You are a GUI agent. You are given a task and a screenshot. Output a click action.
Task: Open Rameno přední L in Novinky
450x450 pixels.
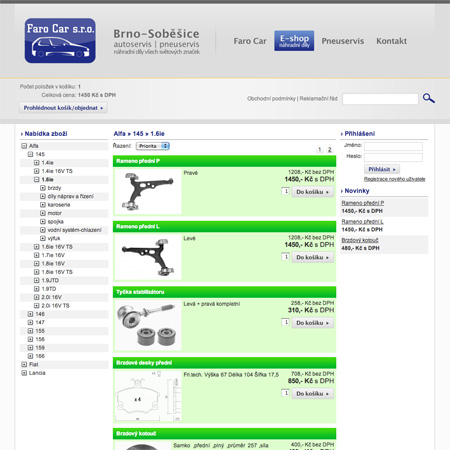(x=362, y=222)
